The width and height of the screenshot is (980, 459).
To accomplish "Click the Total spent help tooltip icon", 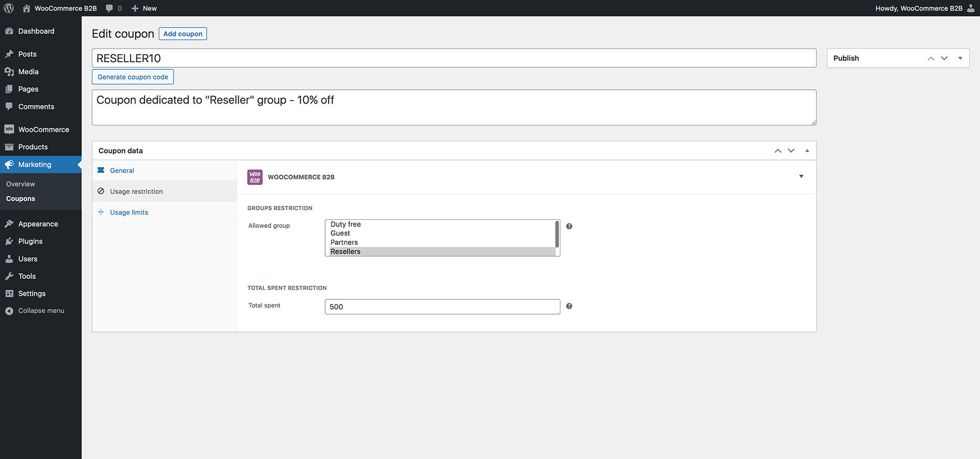I will 569,306.
